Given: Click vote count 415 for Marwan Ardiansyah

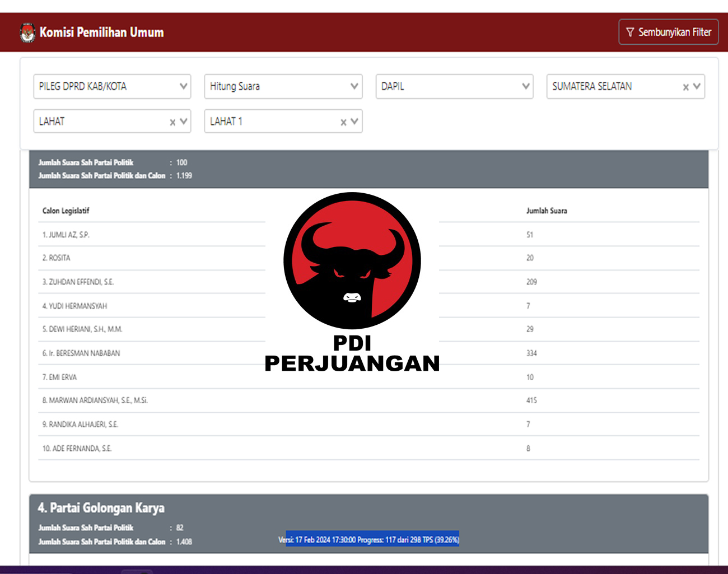Looking at the screenshot, I should (x=531, y=400).
